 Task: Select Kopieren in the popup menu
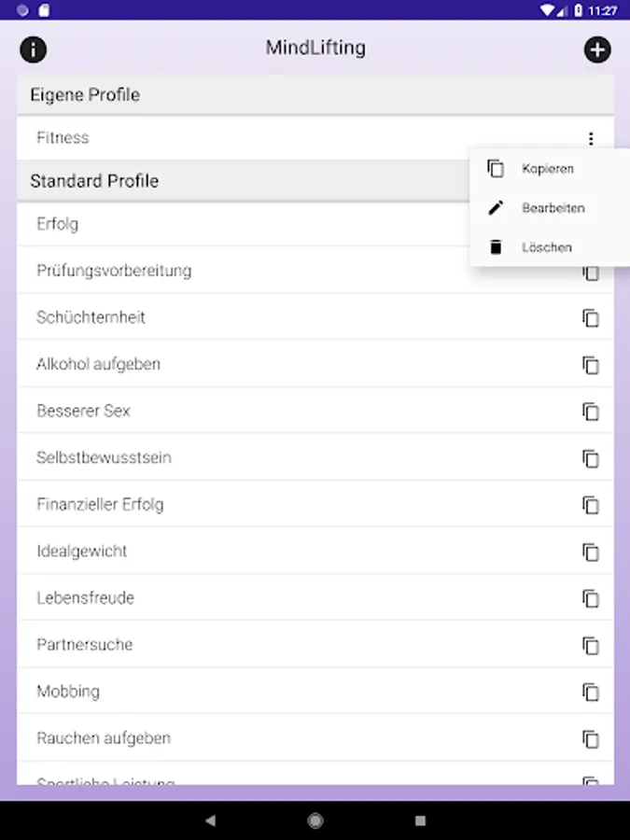coord(547,169)
